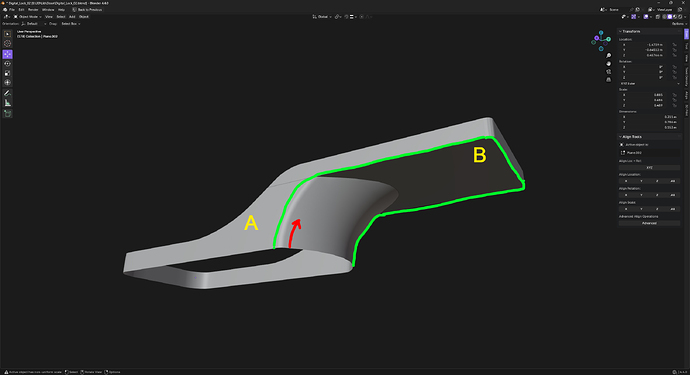Activate the Scale tool
This screenshot has width=690, height=375.
7,73
